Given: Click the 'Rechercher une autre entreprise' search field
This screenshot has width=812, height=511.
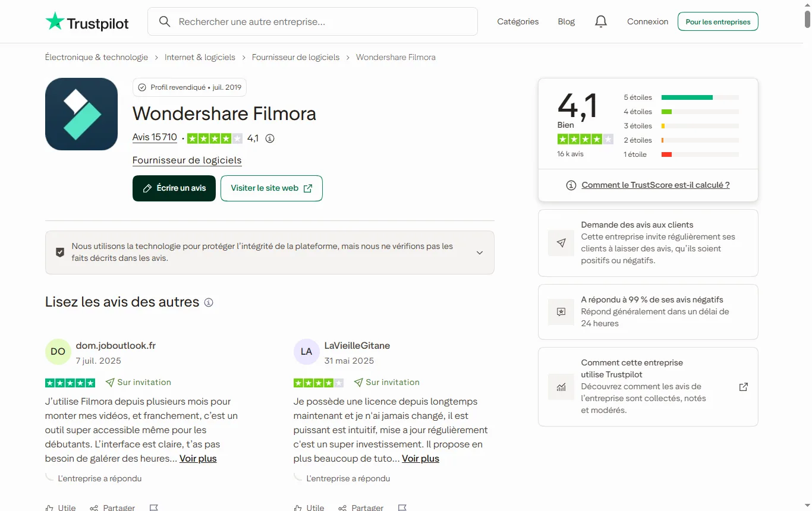Looking at the screenshot, I should pyautogui.click(x=313, y=22).
